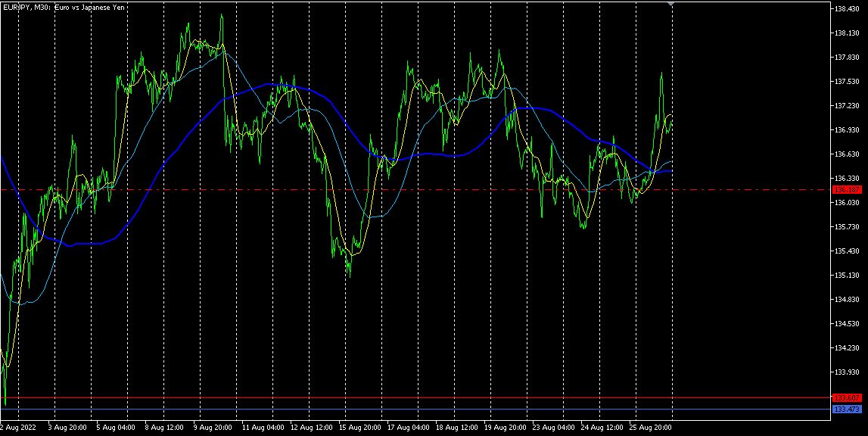Click the 136.330 price axis label
Viewport: 868px width, 436px height.
(847, 179)
